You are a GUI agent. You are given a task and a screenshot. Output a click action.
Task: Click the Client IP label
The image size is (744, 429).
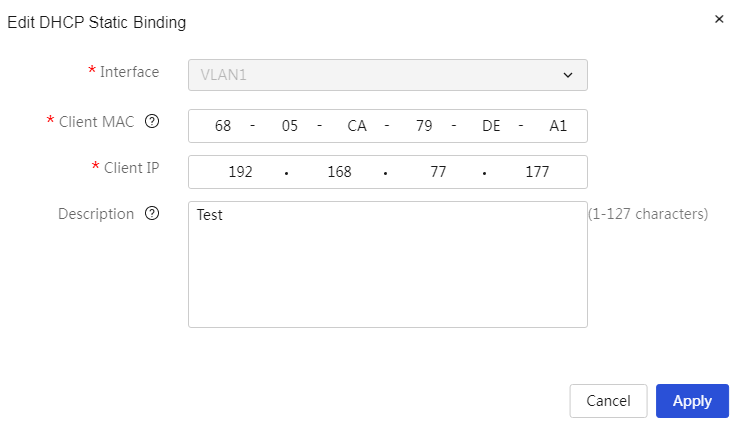(x=131, y=168)
